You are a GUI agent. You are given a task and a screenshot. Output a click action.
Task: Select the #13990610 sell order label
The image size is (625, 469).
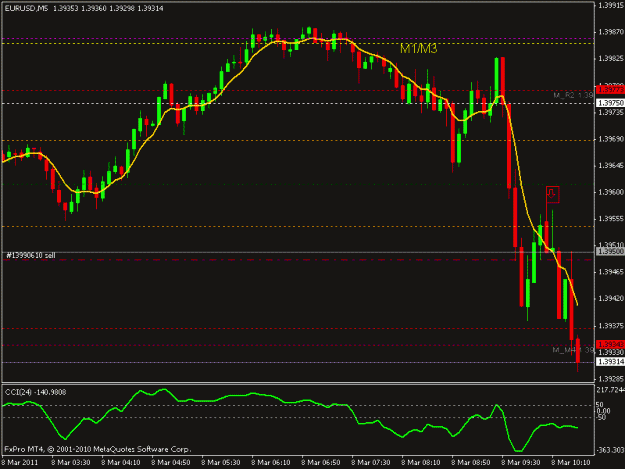[x=31, y=255]
